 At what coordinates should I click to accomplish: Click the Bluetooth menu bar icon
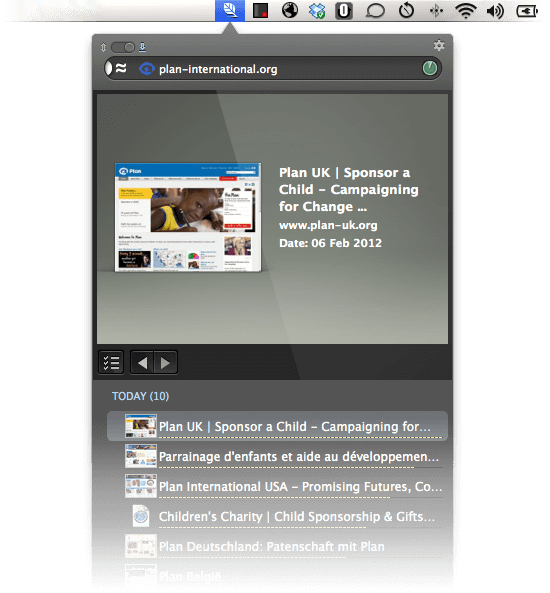pyautogui.click(x=436, y=11)
